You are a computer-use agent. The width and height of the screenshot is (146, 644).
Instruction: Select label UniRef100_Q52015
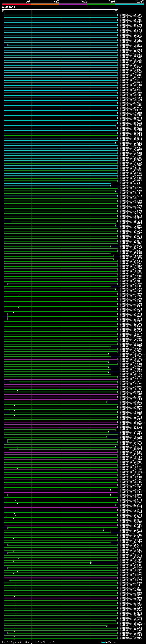pos(131,429)
